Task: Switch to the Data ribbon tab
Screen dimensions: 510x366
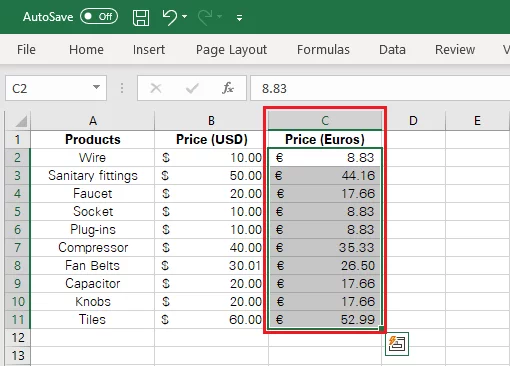Action: (392, 50)
